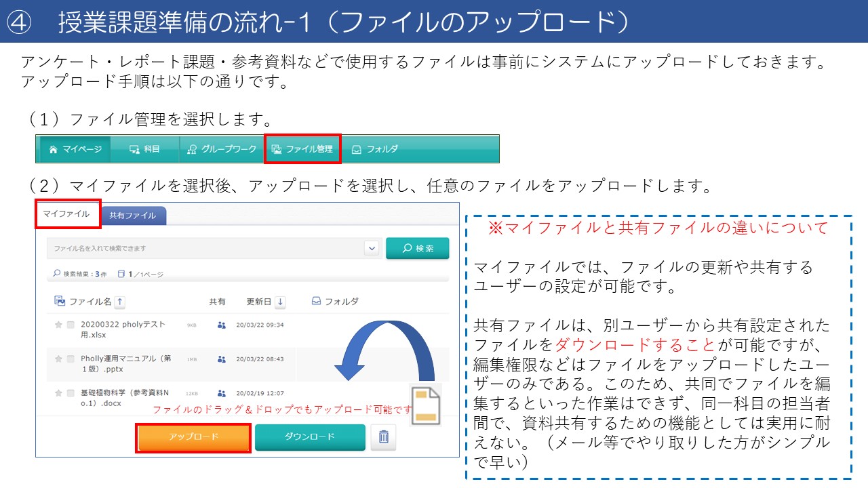868x488 pixels.
Task: Click the ダウンロード button
Action: pos(310,437)
